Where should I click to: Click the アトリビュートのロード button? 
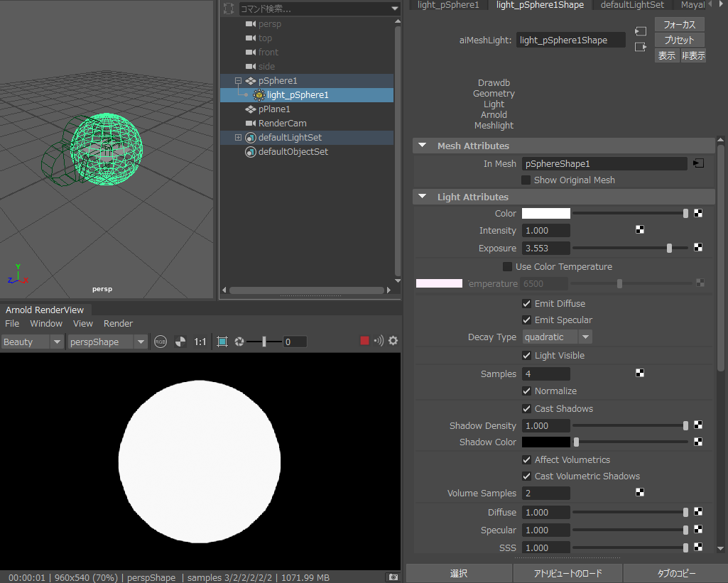pos(567,573)
